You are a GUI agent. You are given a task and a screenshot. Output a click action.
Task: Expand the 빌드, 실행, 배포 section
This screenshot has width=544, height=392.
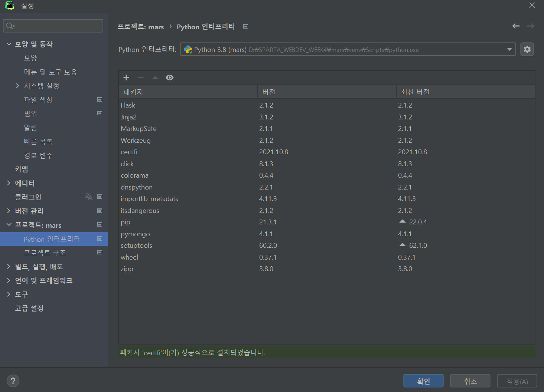[x=9, y=266]
